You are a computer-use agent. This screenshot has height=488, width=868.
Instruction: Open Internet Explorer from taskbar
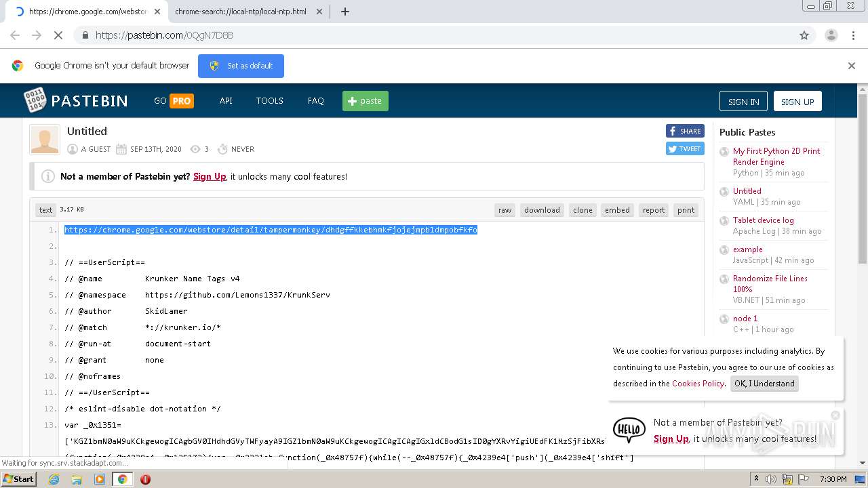pos(54,479)
